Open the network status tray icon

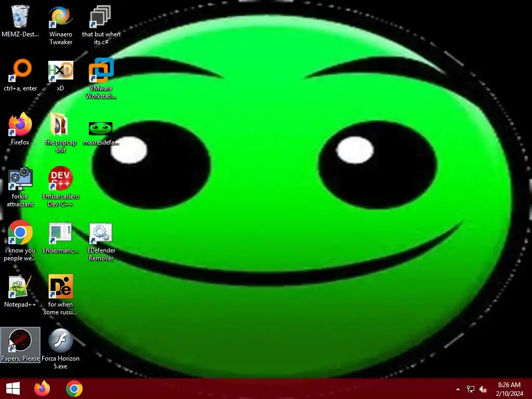(471, 389)
